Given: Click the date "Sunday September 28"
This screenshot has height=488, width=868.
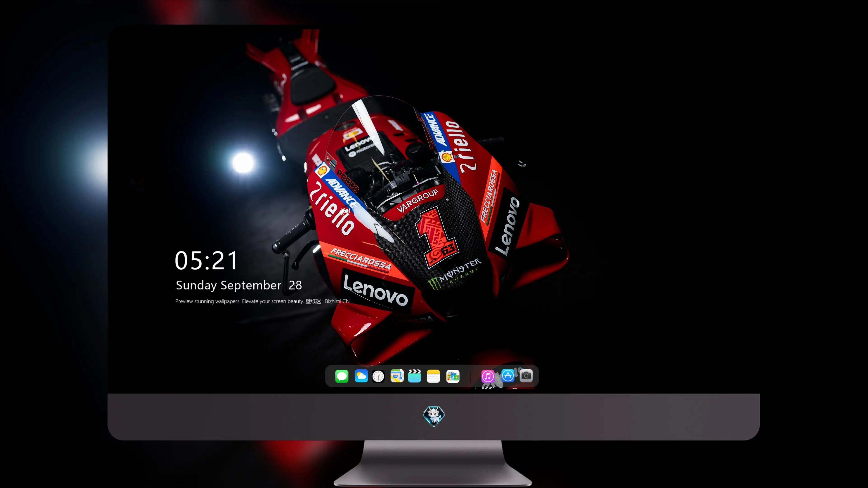Looking at the screenshot, I should click(x=239, y=285).
